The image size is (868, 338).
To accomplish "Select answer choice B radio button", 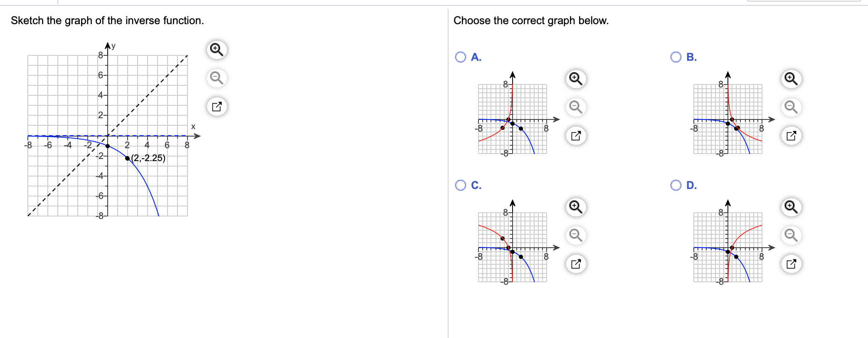I will click(676, 57).
